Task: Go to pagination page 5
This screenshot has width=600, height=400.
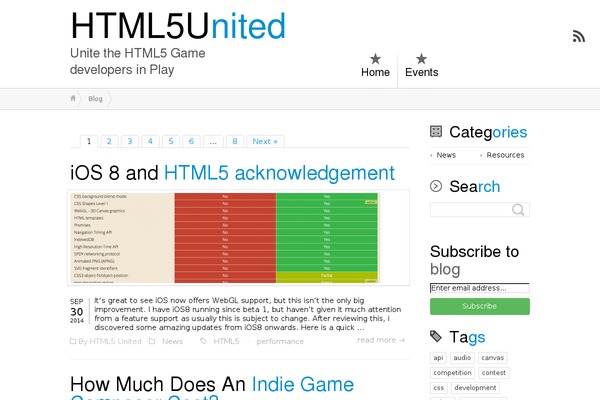Action: click(x=171, y=141)
